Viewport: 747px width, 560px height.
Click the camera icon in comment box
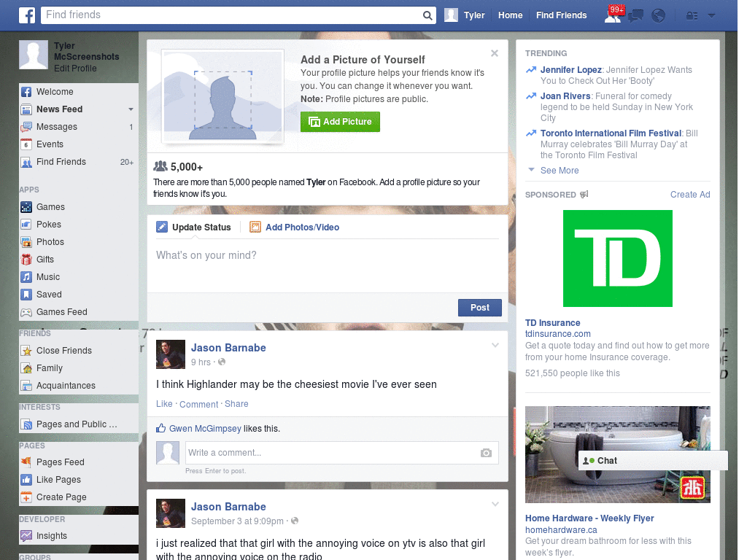pyautogui.click(x=486, y=453)
